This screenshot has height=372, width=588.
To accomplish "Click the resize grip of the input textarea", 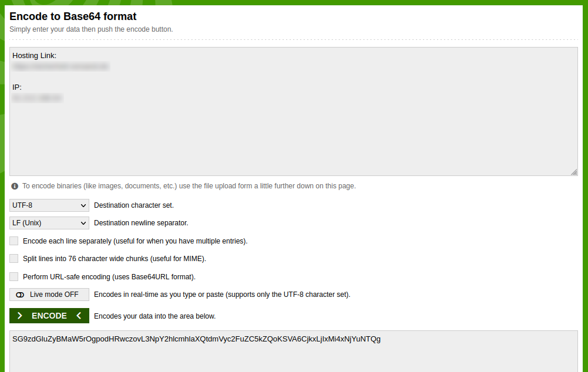I will (x=574, y=172).
